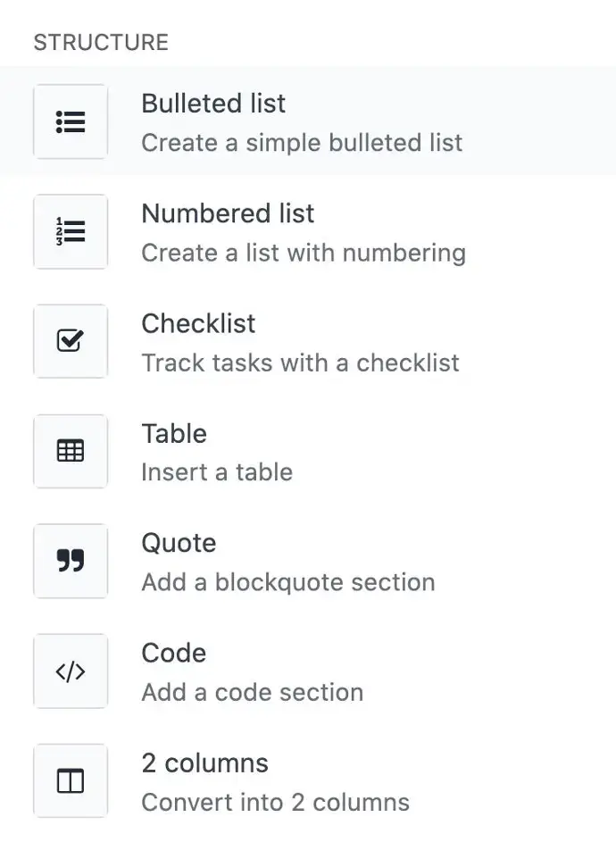Viewport: 616px width, 842px height.
Task: Click the description 'Insert a table'
Action: (x=217, y=472)
